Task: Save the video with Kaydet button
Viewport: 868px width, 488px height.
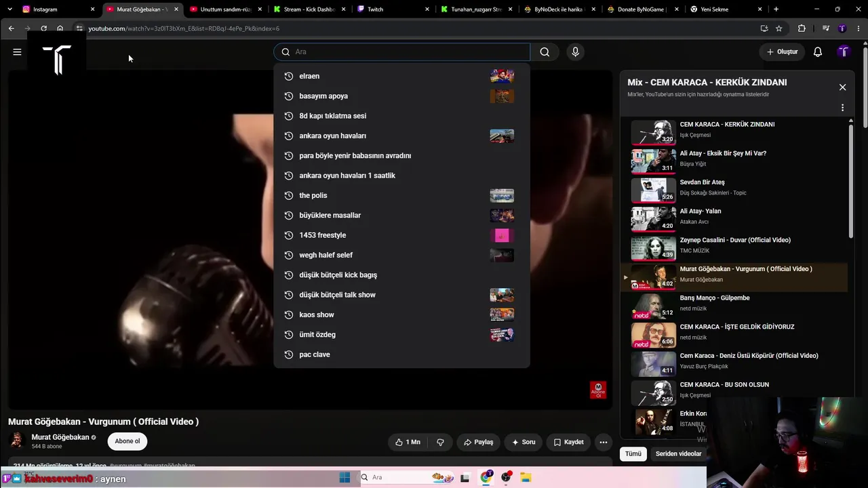Action: pyautogui.click(x=568, y=442)
